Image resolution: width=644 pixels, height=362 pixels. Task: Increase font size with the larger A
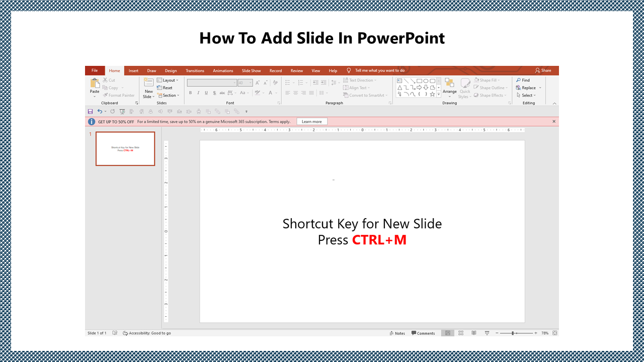pos(258,83)
